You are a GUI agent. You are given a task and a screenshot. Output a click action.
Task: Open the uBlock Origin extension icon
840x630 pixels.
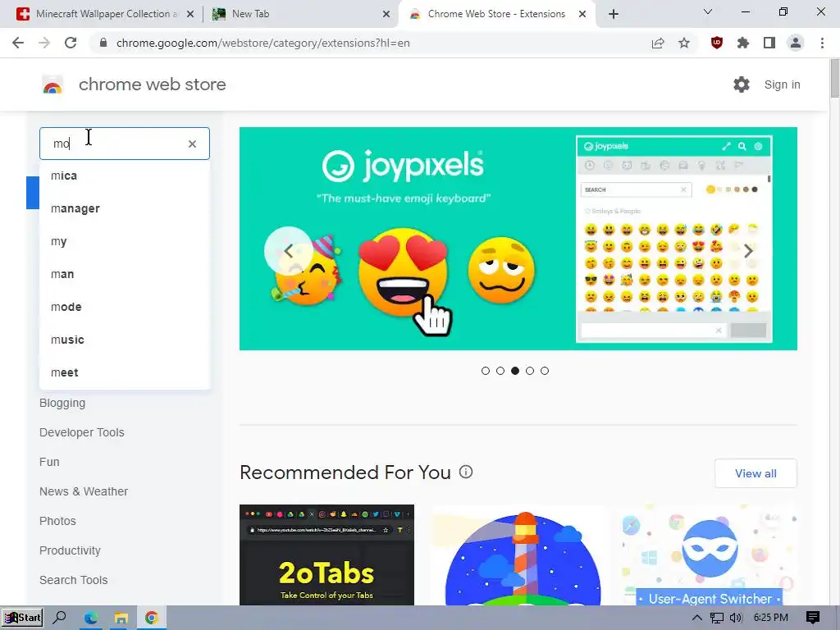click(717, 43)
